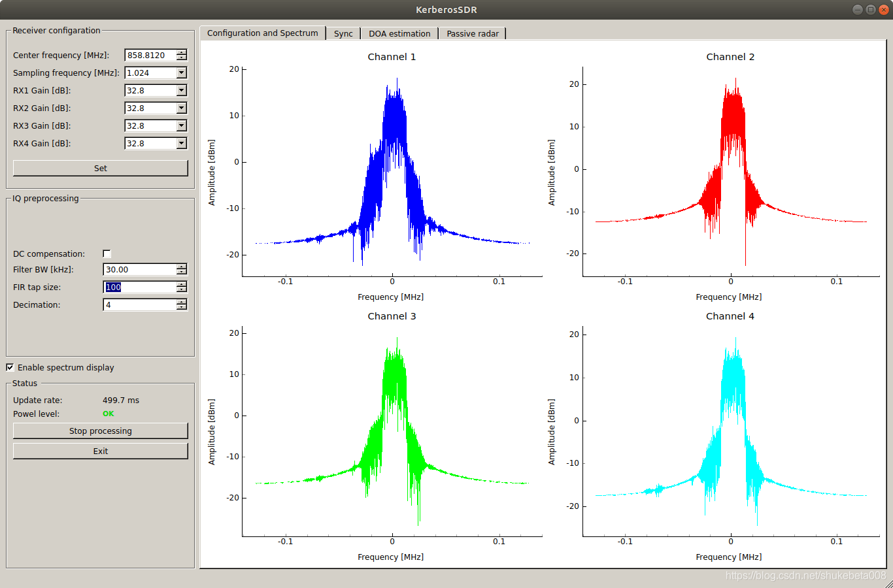Click the Channel 3 green spectrum plot
Viewport: 893px width, 588px height.
point(392,431)
